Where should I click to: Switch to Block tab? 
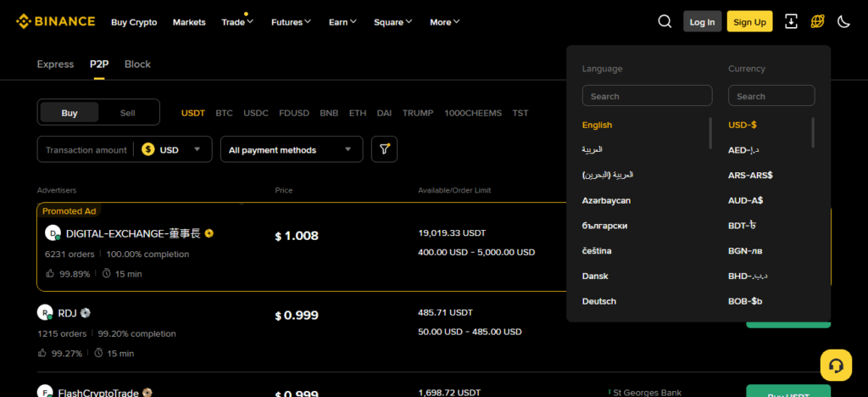tap(137, 64)
